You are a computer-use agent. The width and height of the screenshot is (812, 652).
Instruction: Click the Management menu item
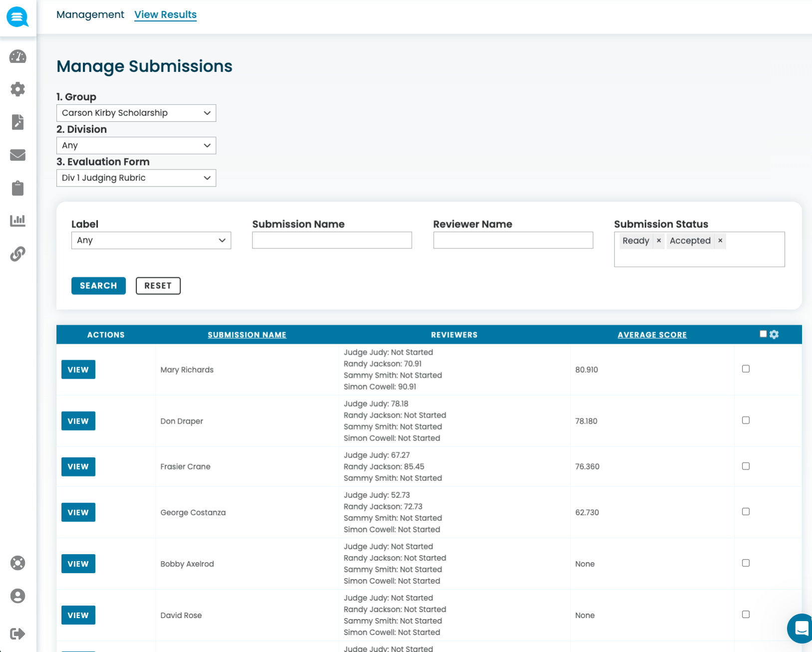click(90, 14)
